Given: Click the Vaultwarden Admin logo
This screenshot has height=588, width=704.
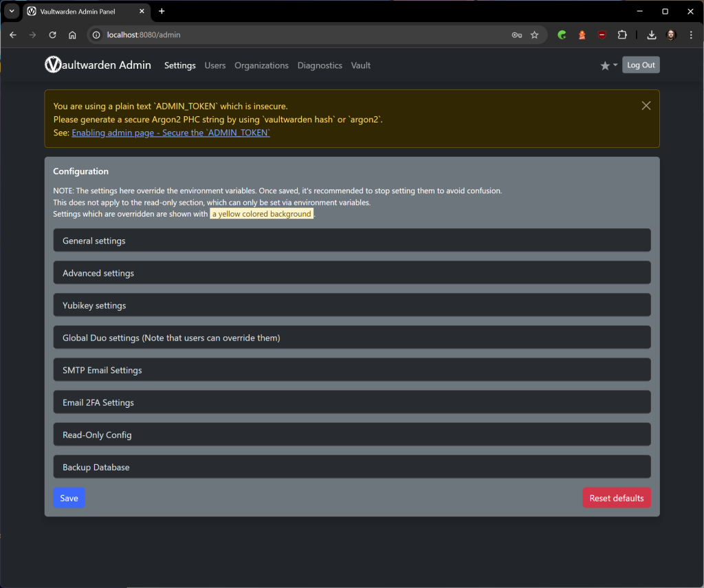Looking at the screenshot, I should tap(98, 65).
